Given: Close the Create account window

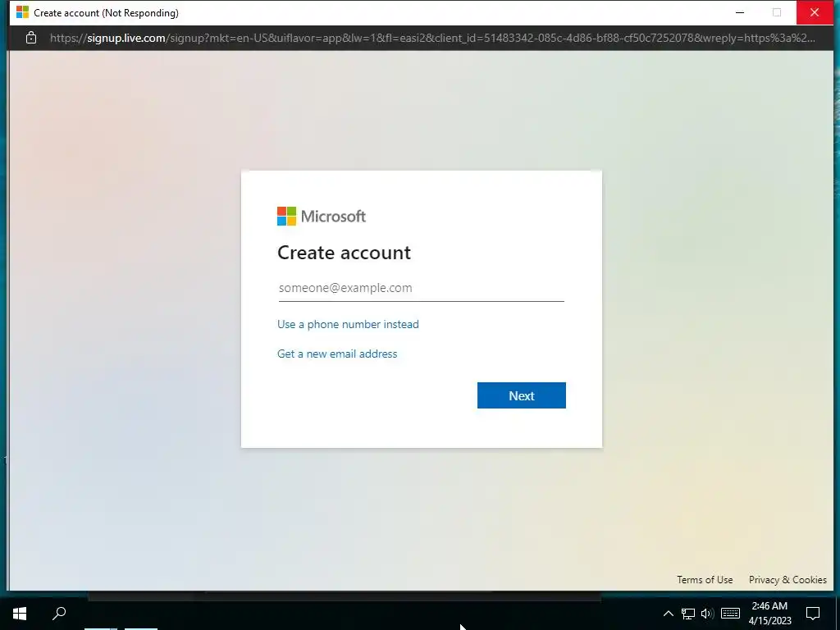Looking at the screenshot, I should click(x=815, y=12).
